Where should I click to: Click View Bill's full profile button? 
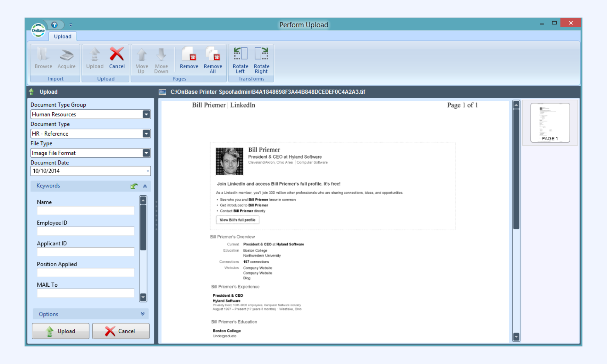238,220
